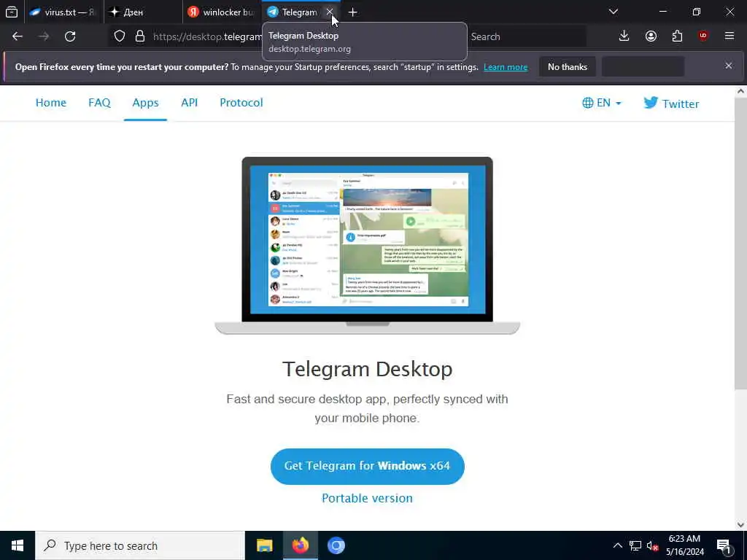747x560 pixels.
Task: Open the uBlock Origin extension icon
Action: coord(703,36)
